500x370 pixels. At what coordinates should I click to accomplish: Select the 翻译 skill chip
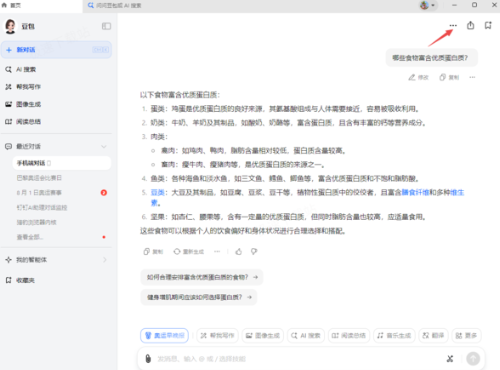pos(433,335)
